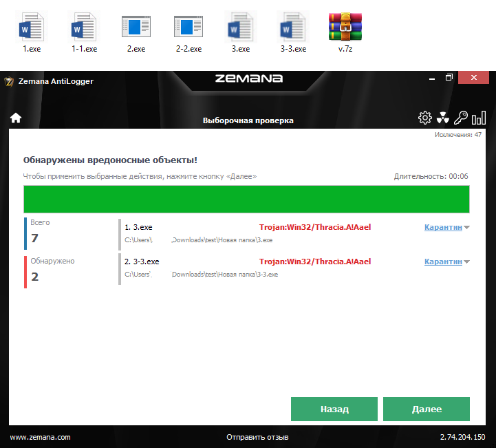Open www.zemana.com link
Screen dimensions: 496x448
(40, 437)
